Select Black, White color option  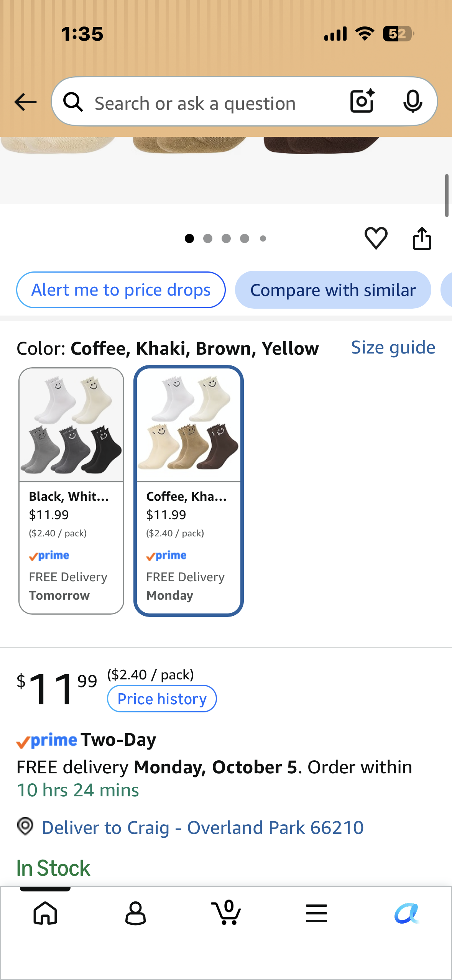click(x=71, y=491)
